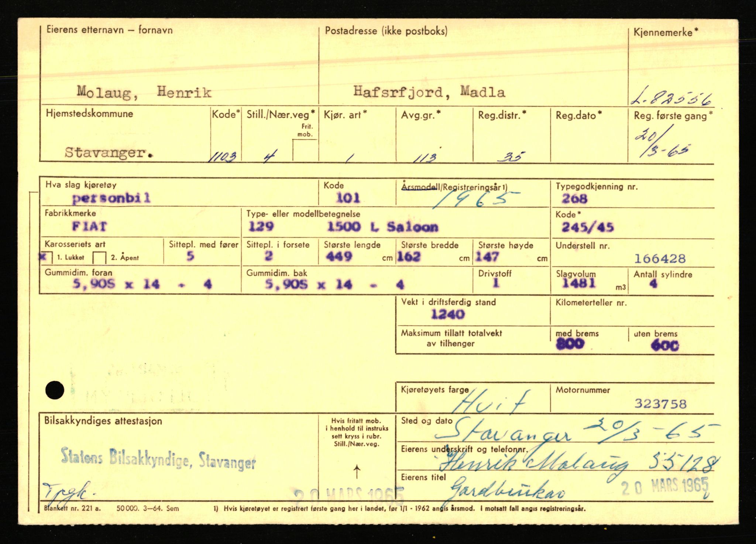Click the '20 MARS 1965' date stamp at right
This screenshot has height=544, width=756.
coord(665,487)
